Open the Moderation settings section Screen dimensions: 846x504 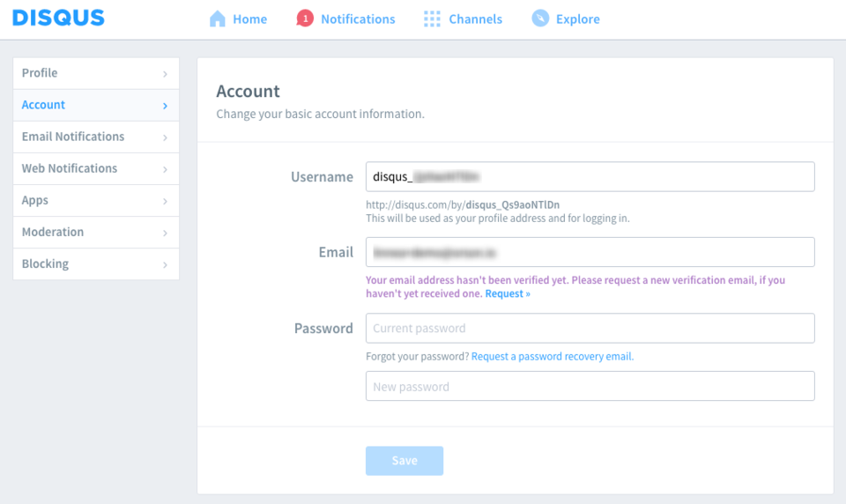click(96, 233)
